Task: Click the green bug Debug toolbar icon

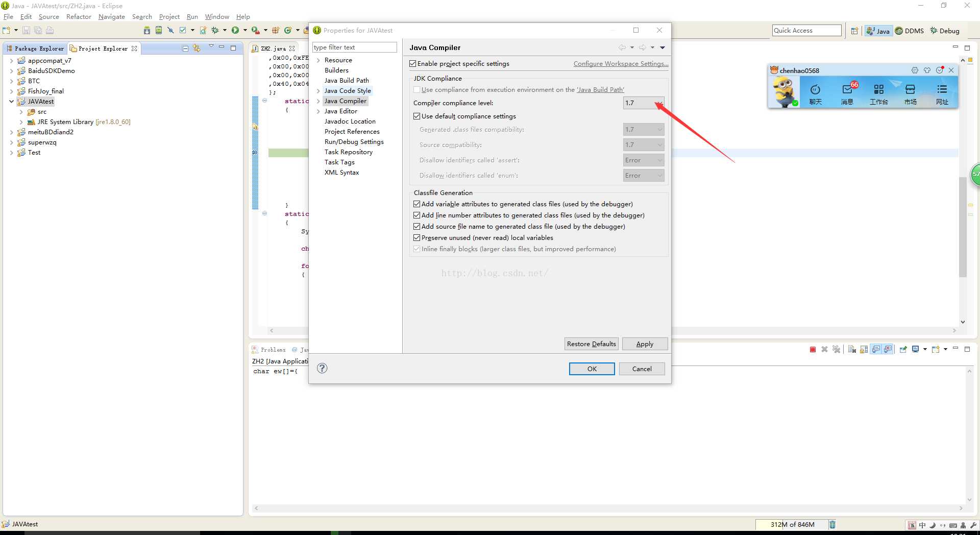Action: [215, 31]
